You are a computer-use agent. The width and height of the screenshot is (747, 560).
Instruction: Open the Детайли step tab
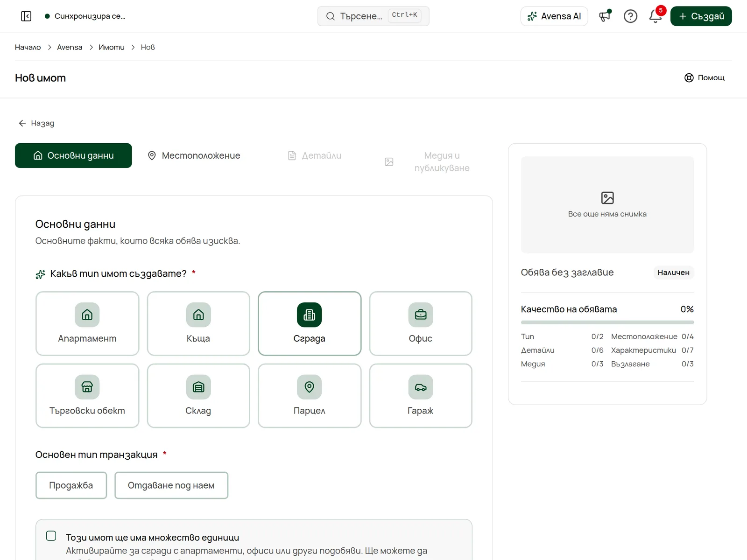click(x=314, y=155)
